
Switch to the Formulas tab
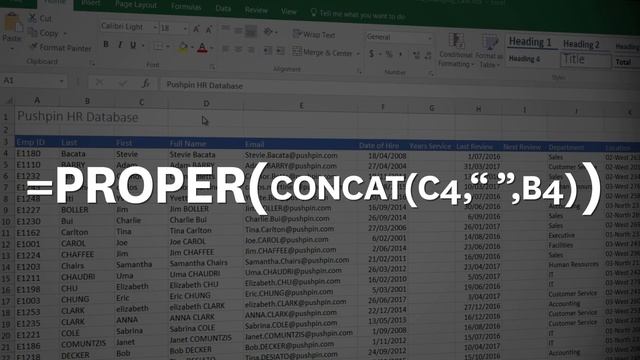pos(186,7)
